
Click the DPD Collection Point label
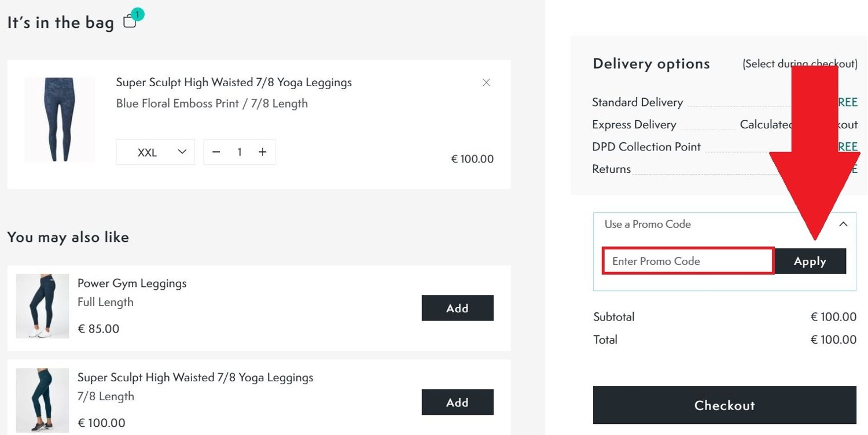[x=646, y=147]
